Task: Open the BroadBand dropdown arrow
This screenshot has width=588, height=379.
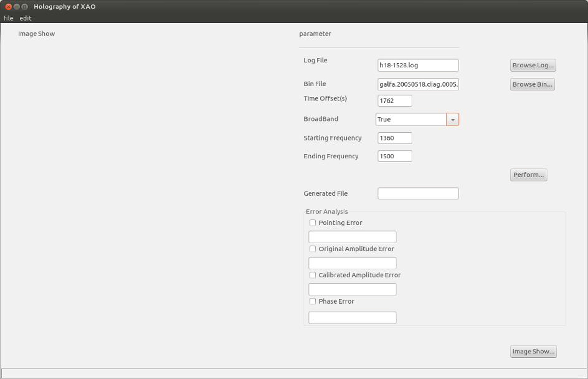Action: point(452,120)
